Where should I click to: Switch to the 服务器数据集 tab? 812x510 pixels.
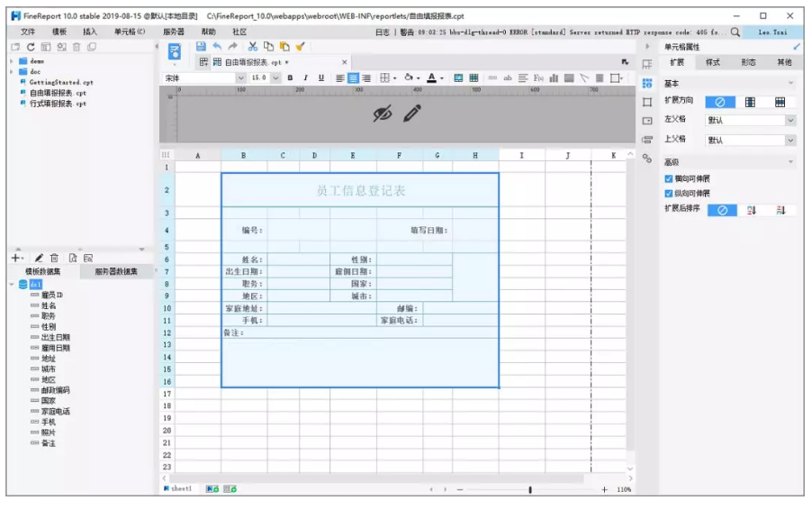[x=116, y=271]
